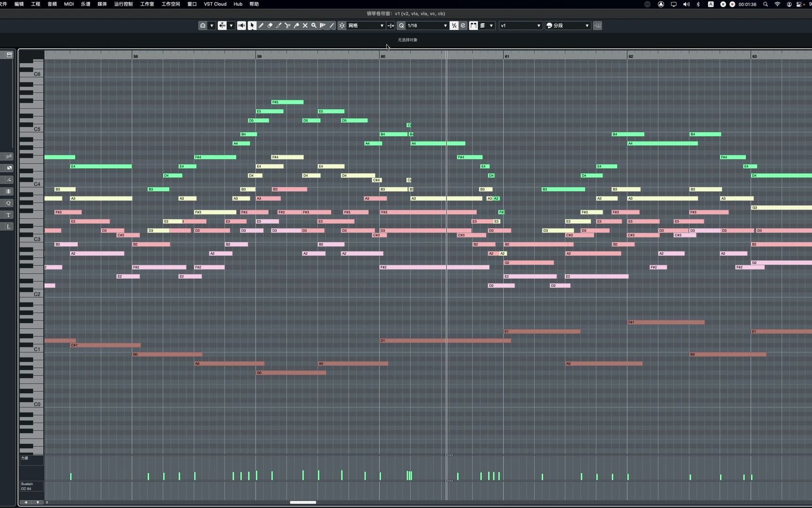Open the MIDI menu
812x508 pixels.
[x=69, y=4]
